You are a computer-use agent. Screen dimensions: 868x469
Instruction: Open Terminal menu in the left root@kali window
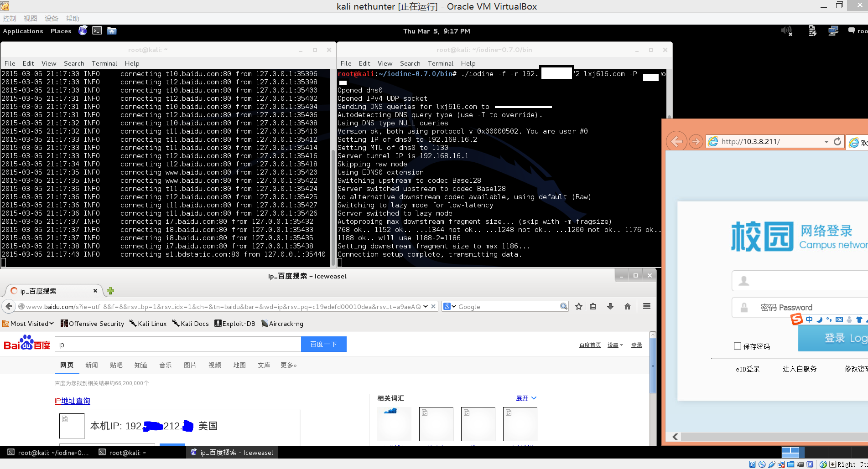pos(104,63)
